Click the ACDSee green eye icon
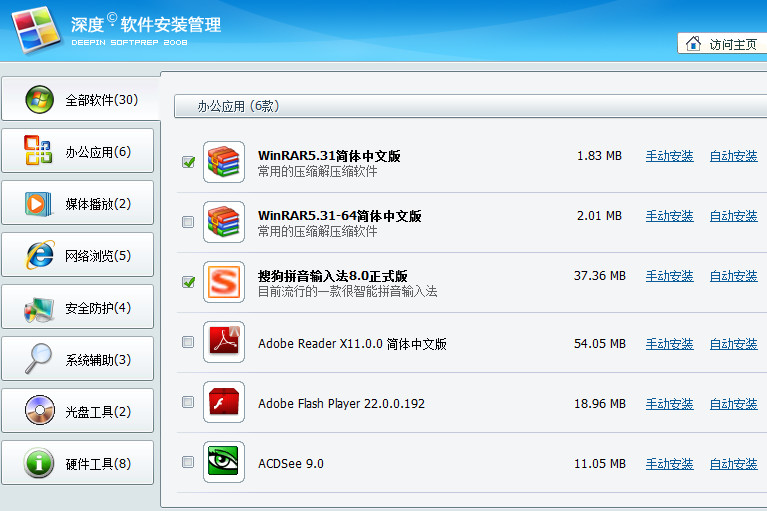Viewport: 767px width, 511px height. click(224, 462)
